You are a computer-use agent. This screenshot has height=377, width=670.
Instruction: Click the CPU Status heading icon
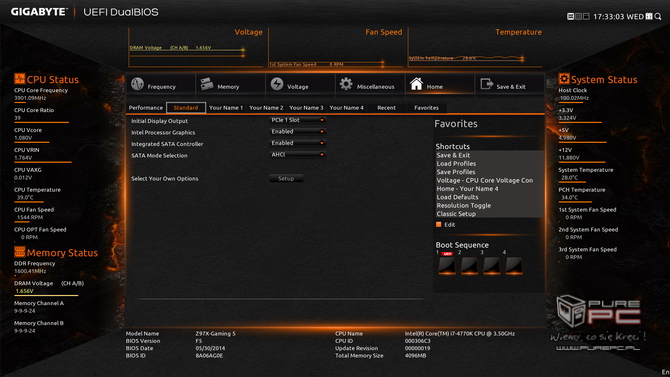(x=19, y=79)
